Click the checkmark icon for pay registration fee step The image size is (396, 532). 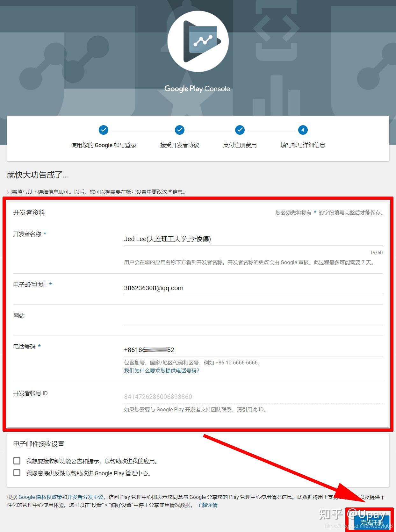pos(240,130)
